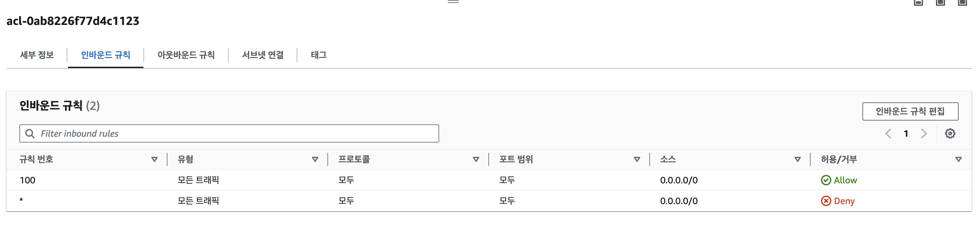
Task: Sort by 소스 column arrow
Action: 798,160
